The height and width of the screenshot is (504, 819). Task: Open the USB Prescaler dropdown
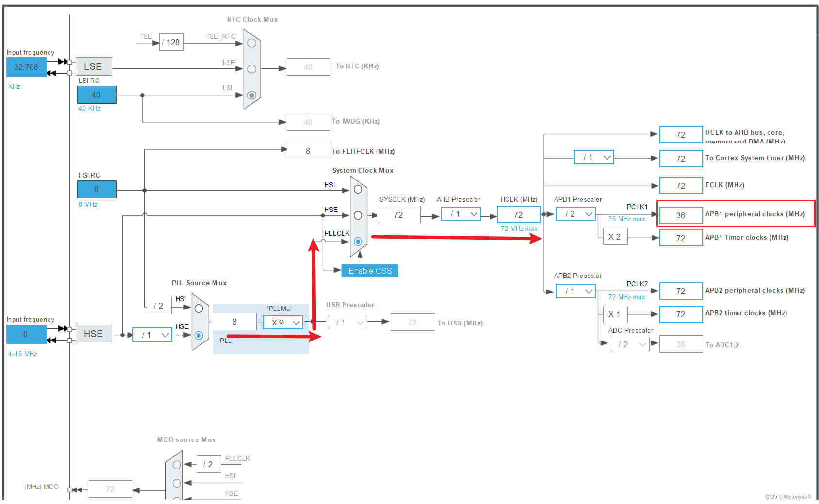pos(347,322)
